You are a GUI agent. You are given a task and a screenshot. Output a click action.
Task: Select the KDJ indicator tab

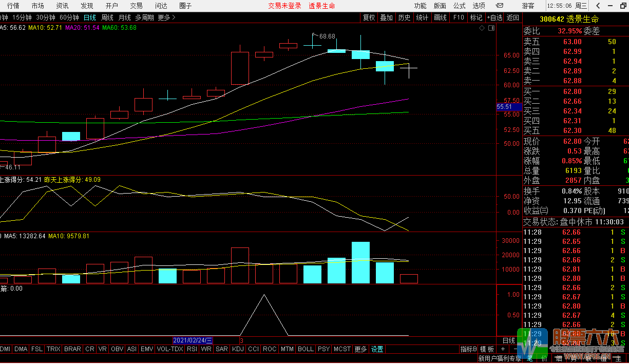tap(238, 349)
